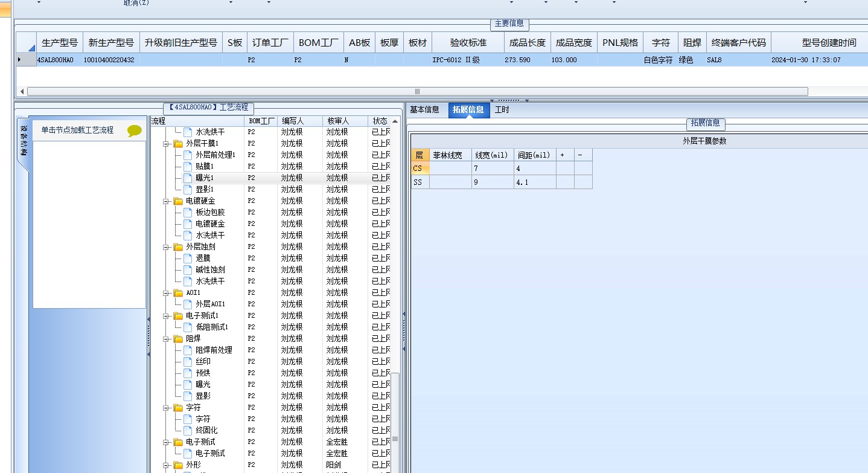Select the 拓展信息 tab
The image size is (868, 473).
tap(468, 110)
